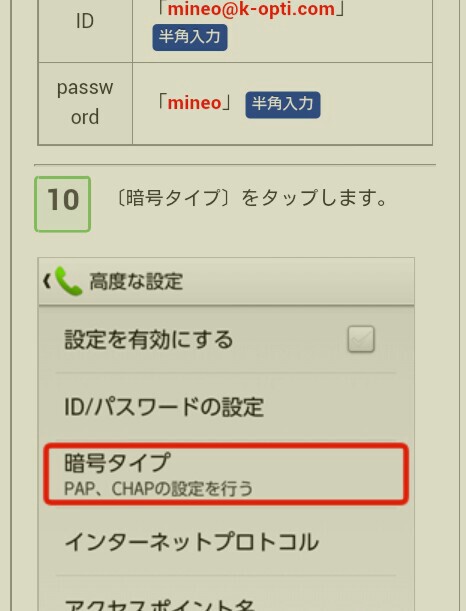Viewport: 466px width, 611px height.
Task: Tap the green phone icon in header
Action: (x=69, y=281)
